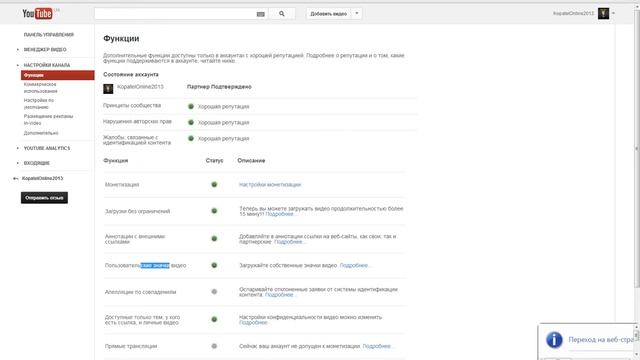This screenshot has width=640, height=360.
Task: Click the Статус column header
Action: (x=214, y=160)
